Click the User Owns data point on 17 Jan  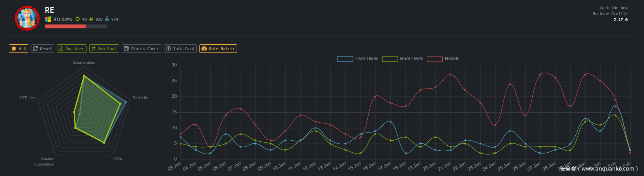390,122
